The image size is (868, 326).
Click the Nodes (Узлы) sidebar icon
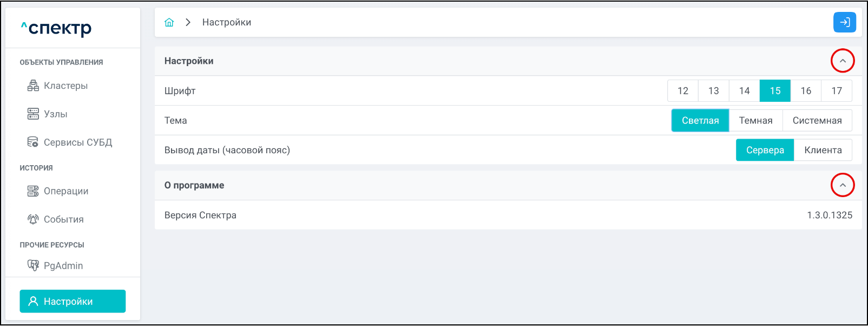33,114
